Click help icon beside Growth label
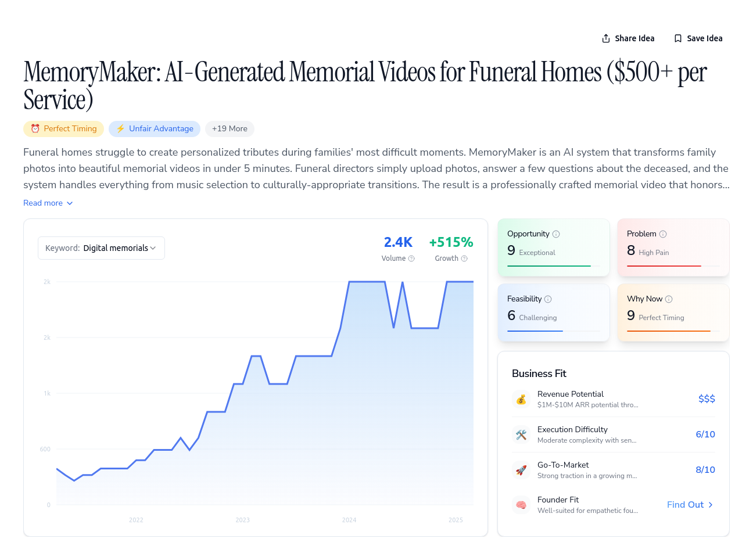Image resolution: width=753 pixels, height=560 pixels. pyautogui.click(x=464, y=259)
